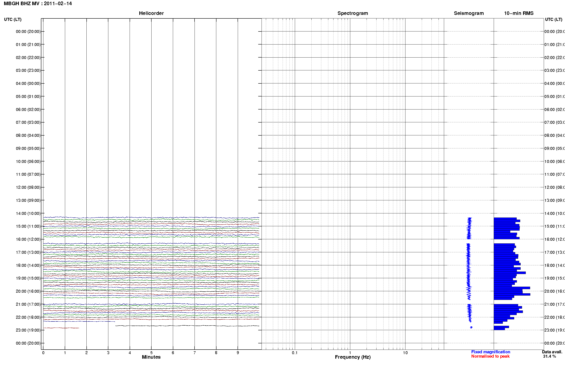Click the '0.1' frequency tick label
The image size is (588, 368).
(x=295, y=353)
